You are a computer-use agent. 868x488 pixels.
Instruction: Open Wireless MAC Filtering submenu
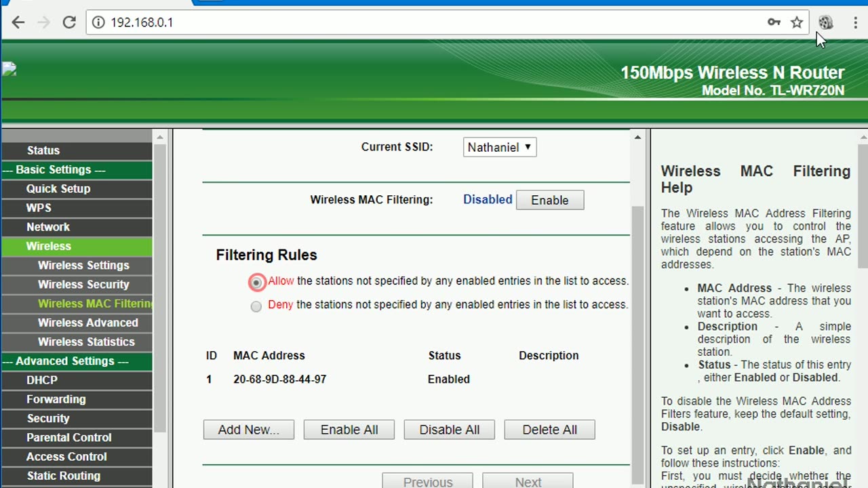pos(77,304)
